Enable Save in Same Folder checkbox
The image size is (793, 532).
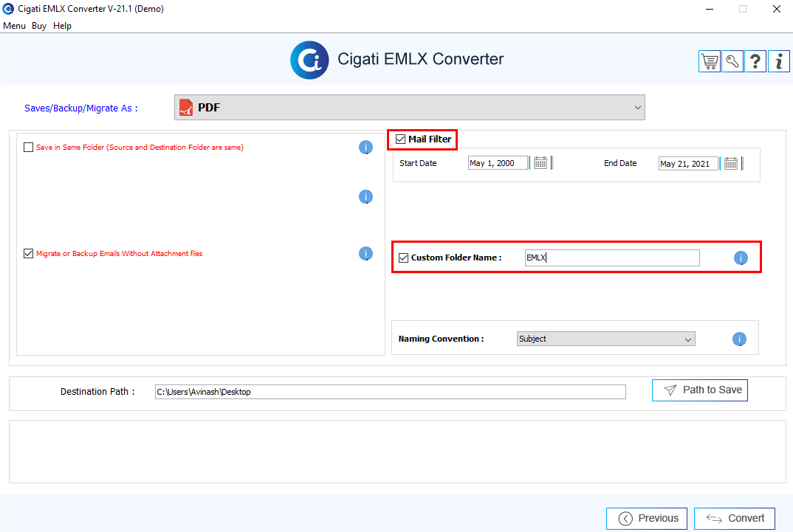(x=28, y=147)
